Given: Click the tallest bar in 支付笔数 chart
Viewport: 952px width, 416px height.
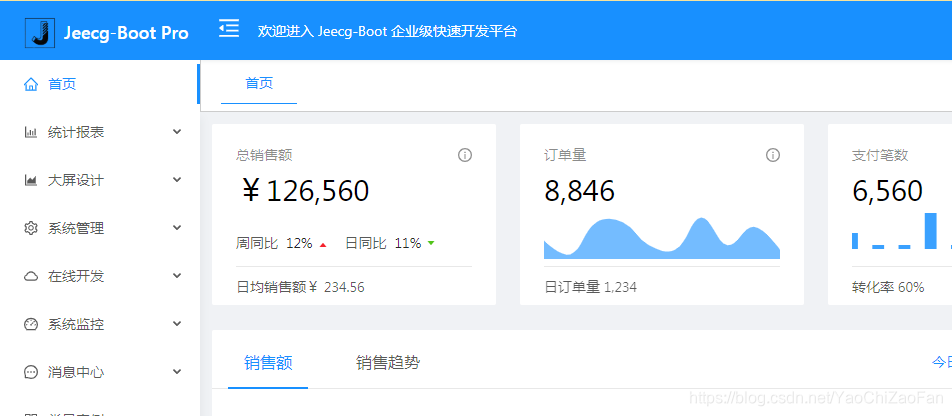Looking at the screenshot, I should 930,231.
